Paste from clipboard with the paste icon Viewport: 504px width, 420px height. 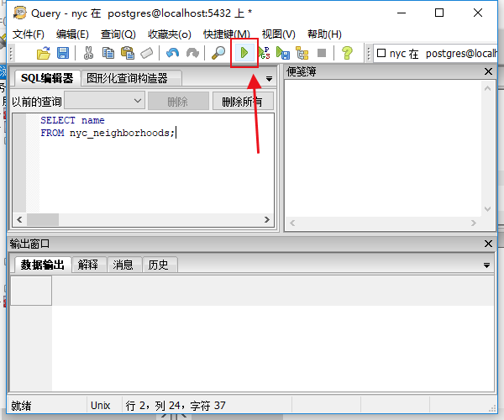[128, 53]
